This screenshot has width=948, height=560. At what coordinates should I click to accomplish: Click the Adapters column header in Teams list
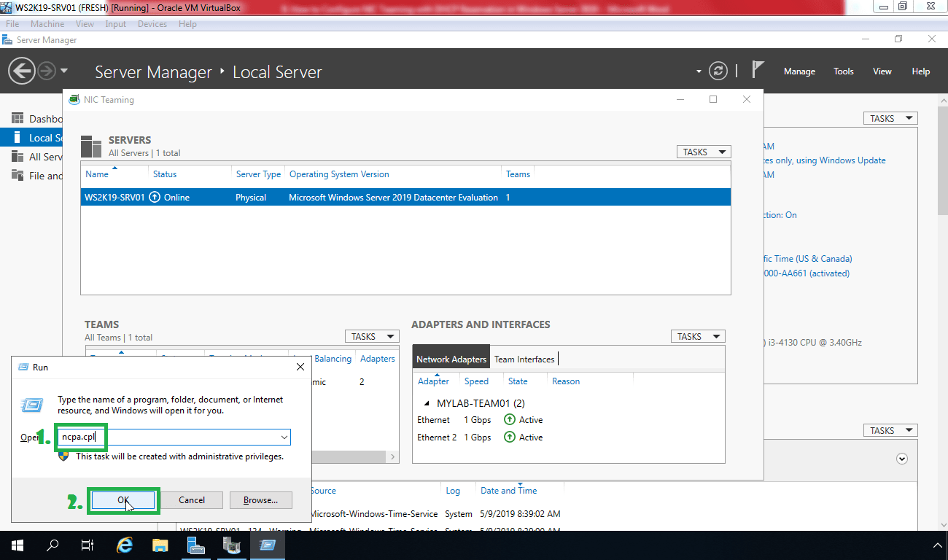point(378,359)
